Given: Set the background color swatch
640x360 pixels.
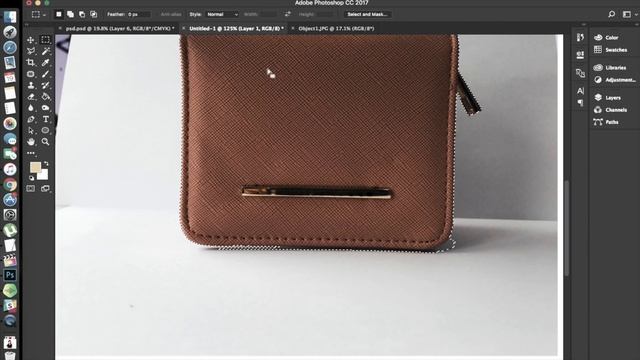Looking at the screenshot, I should click(x=44, y=175).
